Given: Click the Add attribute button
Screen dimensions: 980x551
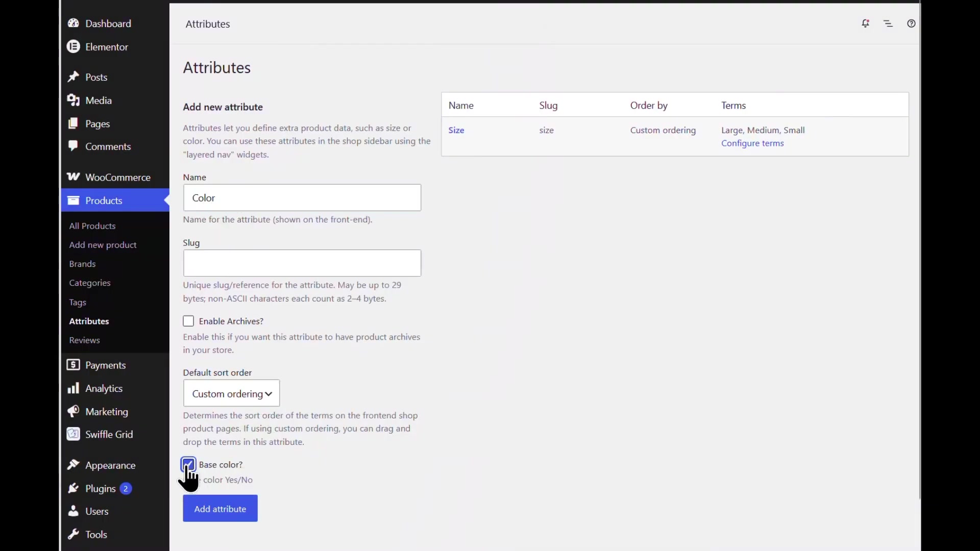Looking at the screenshot, I should [220, 509].
